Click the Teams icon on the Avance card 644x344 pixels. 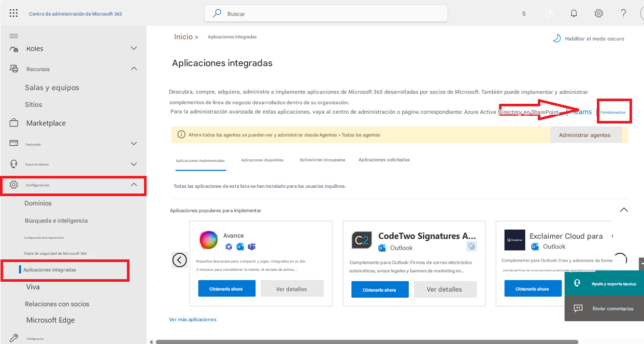point(252,246)
